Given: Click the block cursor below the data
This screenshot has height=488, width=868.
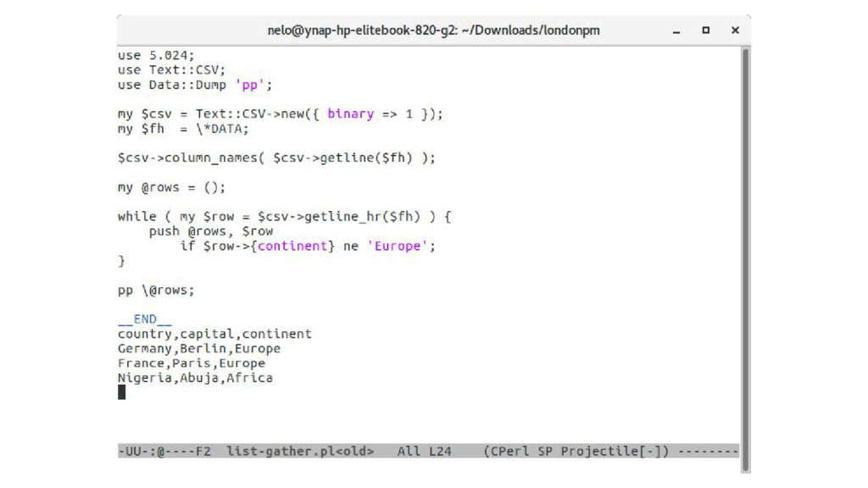Looking at the screenshot, I should (x=122, y=392).
